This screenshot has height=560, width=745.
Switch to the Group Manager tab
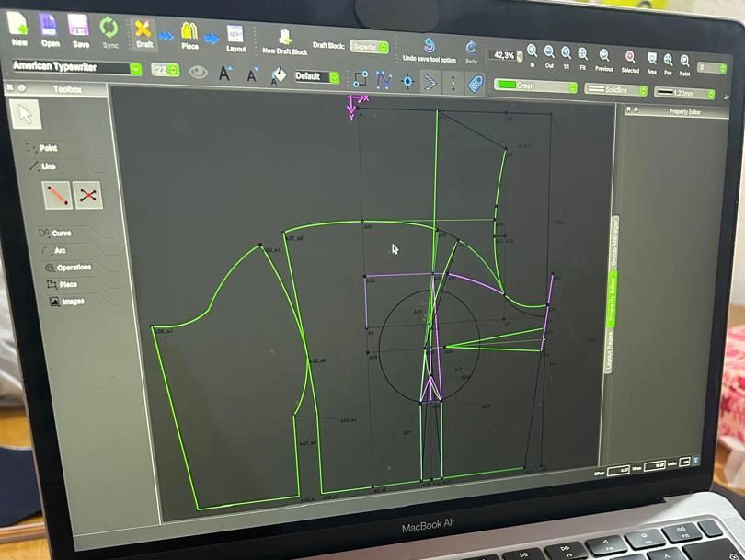pyautogui.click(x=613, y=241)
